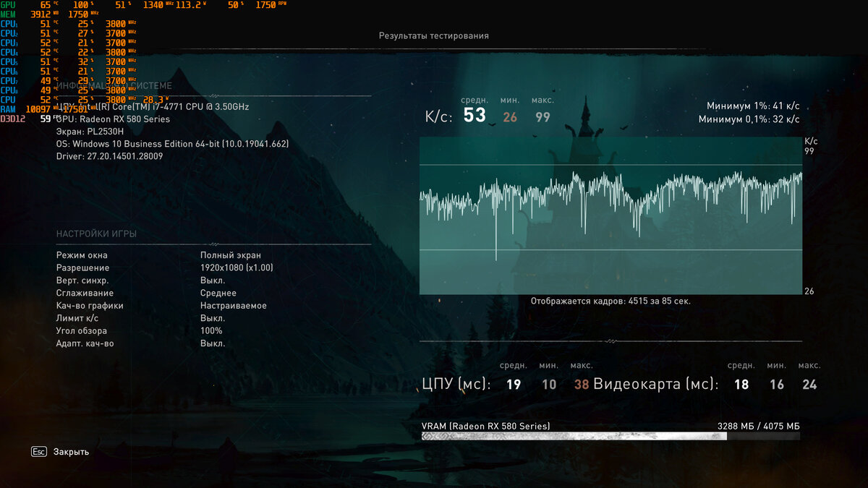Click the 'Верт. синхр.' setting label
Screen dimensions: 868x488
[x=82, y=280]
